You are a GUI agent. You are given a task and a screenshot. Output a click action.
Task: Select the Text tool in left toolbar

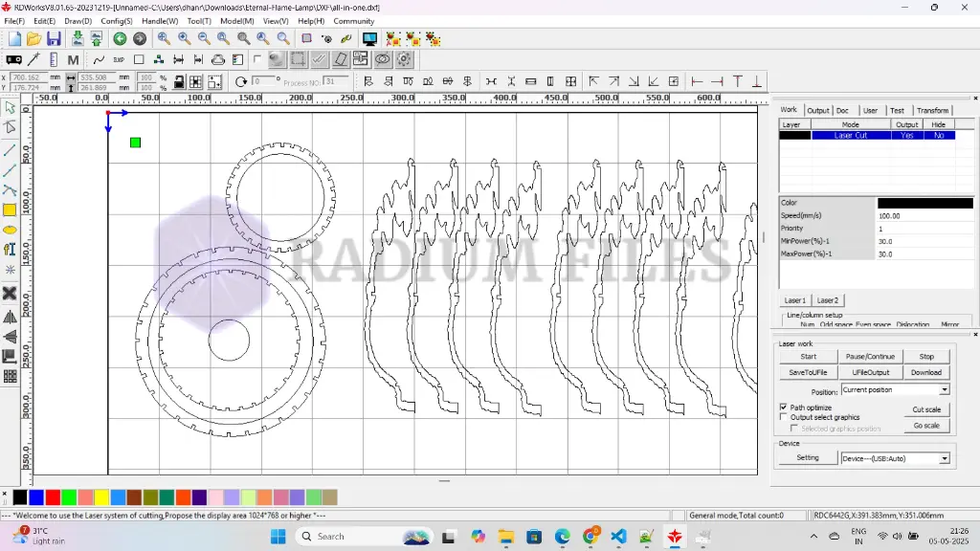click(x=10, y=250)
